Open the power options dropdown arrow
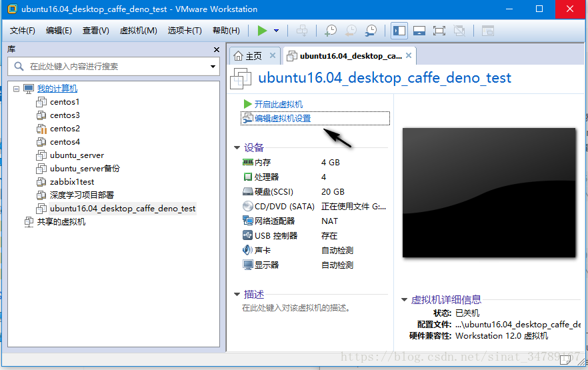The width and height of the screenshot is (588, 370). click(277, 31)
